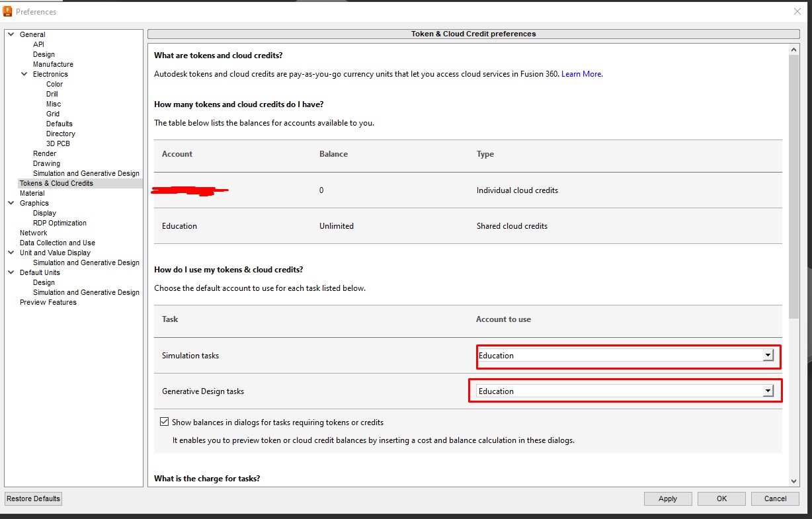812x519 pixels.
Task: Collapse the Graphics tree node
Action: (x=11, y=203)
